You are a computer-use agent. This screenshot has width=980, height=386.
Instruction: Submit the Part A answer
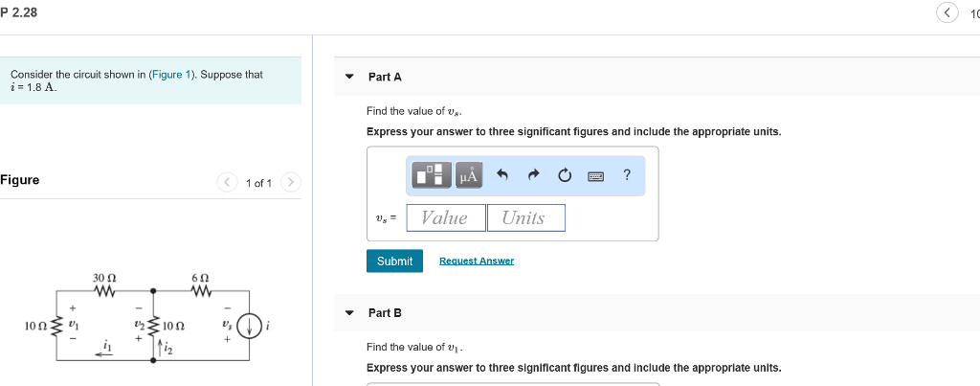tap(394, 261)
